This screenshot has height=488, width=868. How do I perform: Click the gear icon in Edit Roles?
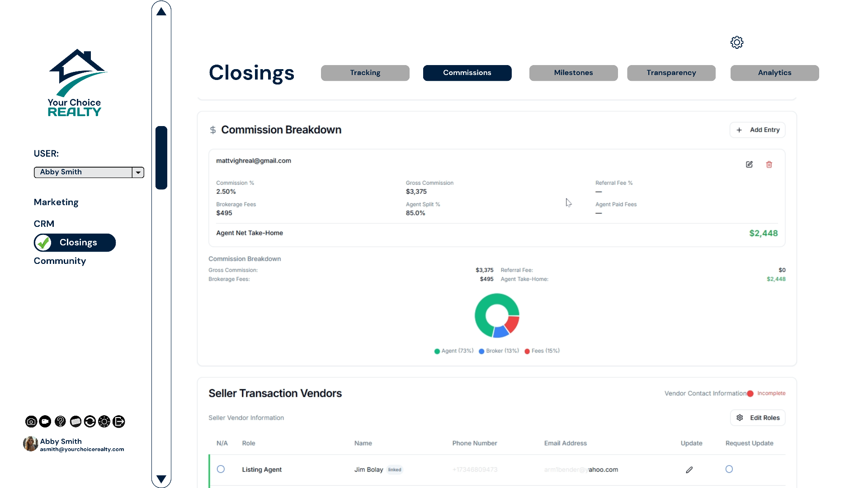tap(740, 418)
